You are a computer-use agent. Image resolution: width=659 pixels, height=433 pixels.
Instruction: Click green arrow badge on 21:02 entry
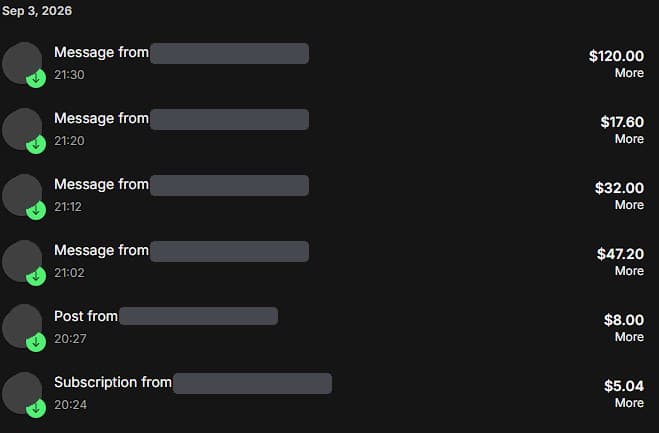[36, 276]
